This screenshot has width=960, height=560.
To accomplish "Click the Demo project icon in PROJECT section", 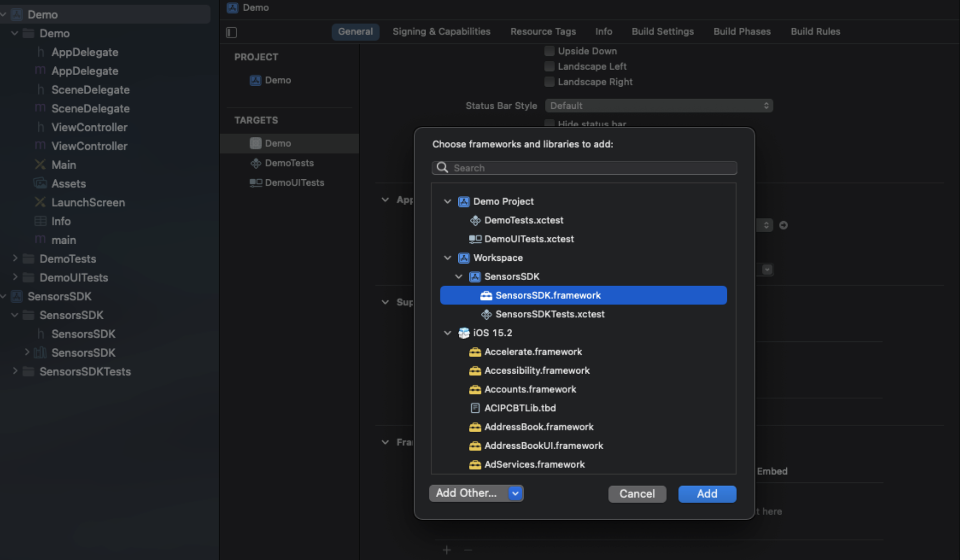I will 255,80.
